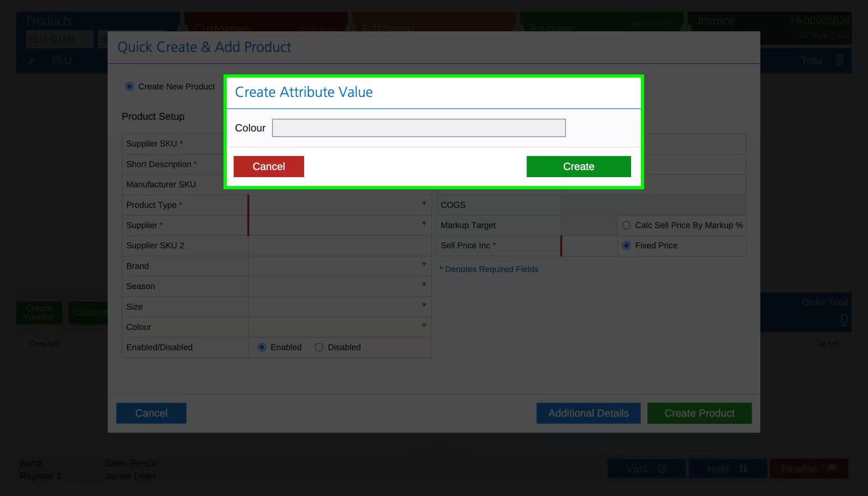The height and width of the screenshot is (496, 868).
Task: Open the Product Type dropdown
Action: coord(340,205)
